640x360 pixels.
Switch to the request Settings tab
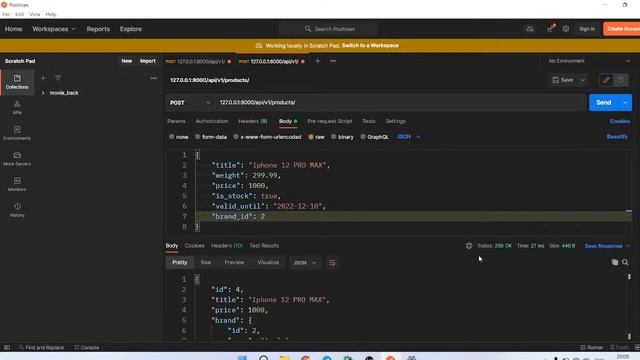pos(396,121)
